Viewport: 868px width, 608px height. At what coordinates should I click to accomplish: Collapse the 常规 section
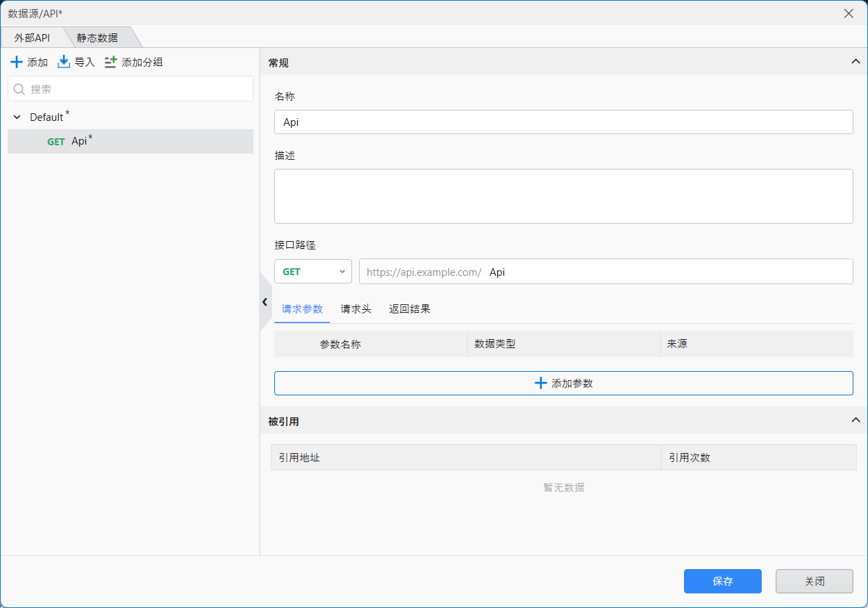(856, 62)
